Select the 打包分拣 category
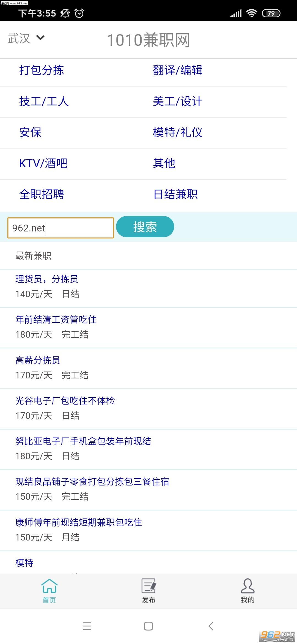 point(42,70)
